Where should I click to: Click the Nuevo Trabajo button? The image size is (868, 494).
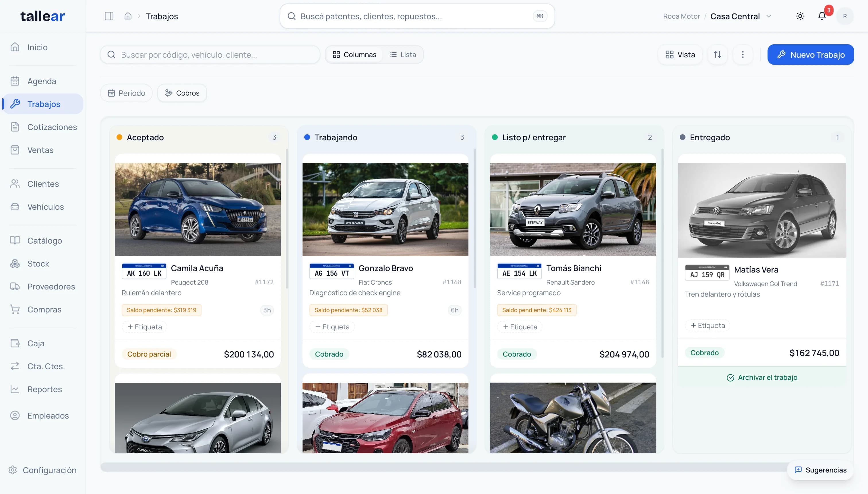tap(810, 54)
